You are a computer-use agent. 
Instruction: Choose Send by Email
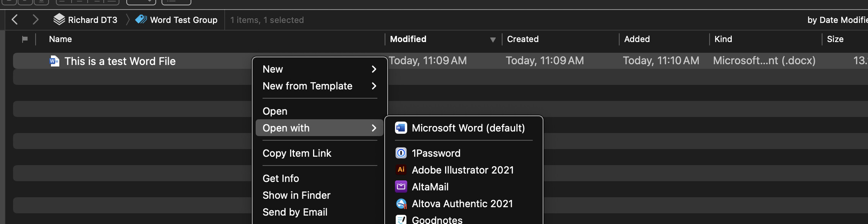click(320, 212)
